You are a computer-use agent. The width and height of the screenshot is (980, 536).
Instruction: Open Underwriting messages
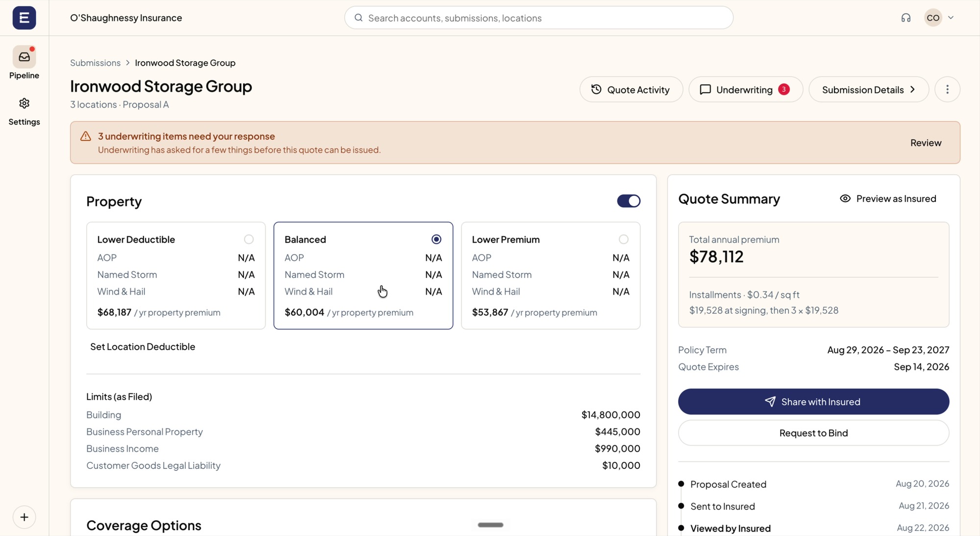745,89
